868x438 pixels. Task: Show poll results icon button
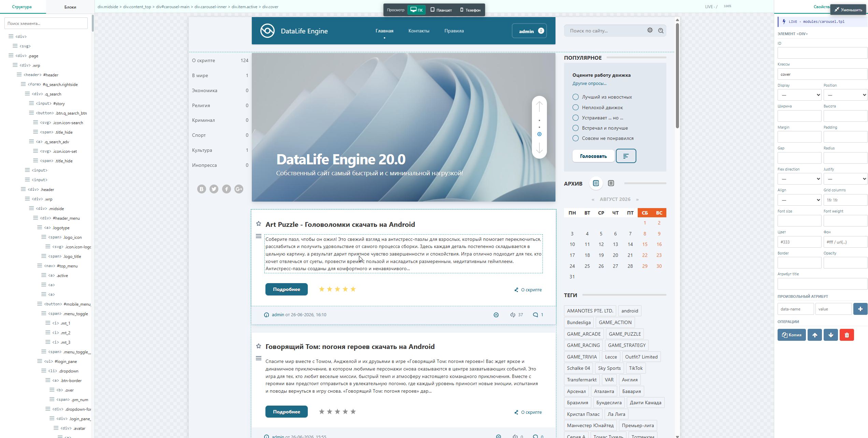[626, 156]
